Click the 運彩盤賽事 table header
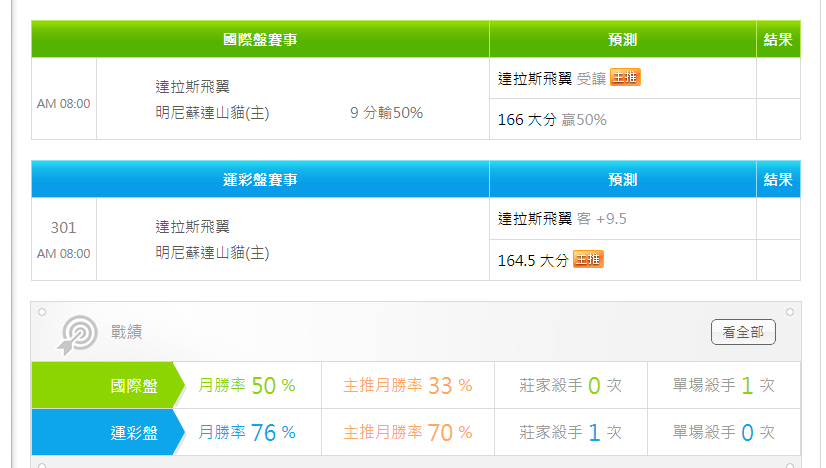The width and height of the screenshot is (826, 468). 260,180
